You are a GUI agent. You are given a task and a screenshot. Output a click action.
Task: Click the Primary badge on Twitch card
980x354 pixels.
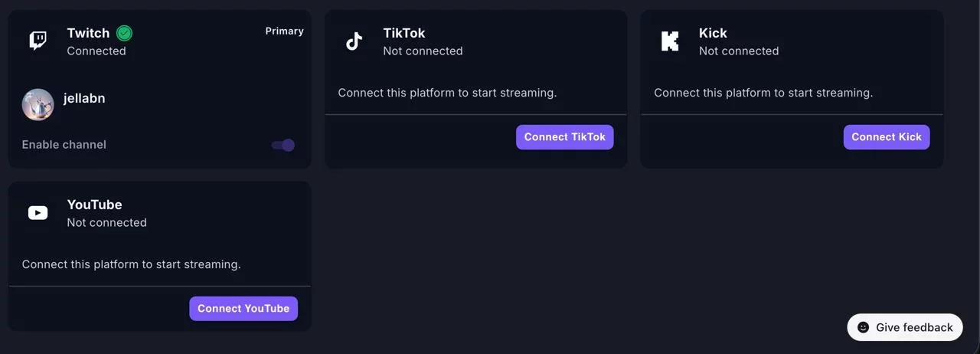click(x=284, y=31)
